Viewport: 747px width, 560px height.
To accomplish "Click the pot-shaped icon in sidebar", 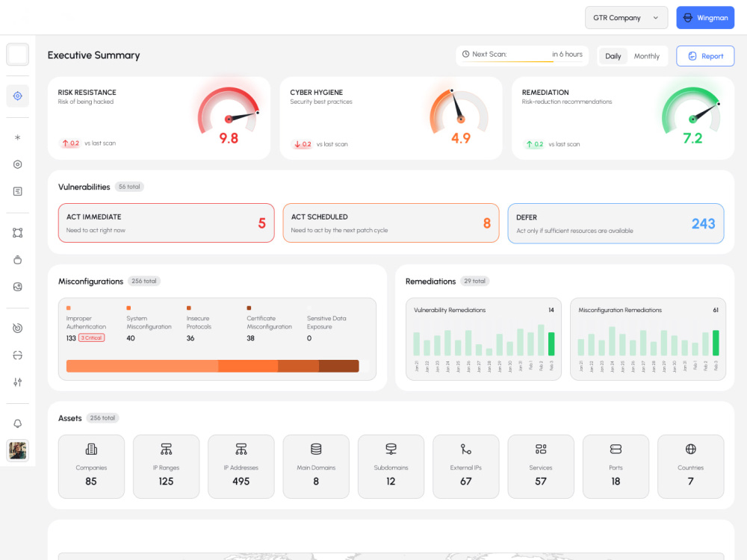I will (18, 260).
